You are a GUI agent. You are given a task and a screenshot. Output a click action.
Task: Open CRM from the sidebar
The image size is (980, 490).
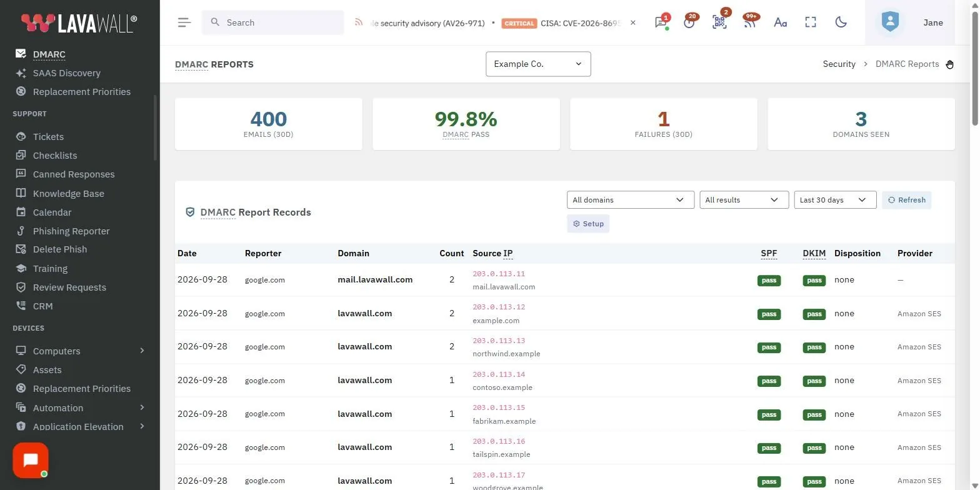tap(42, 306)
